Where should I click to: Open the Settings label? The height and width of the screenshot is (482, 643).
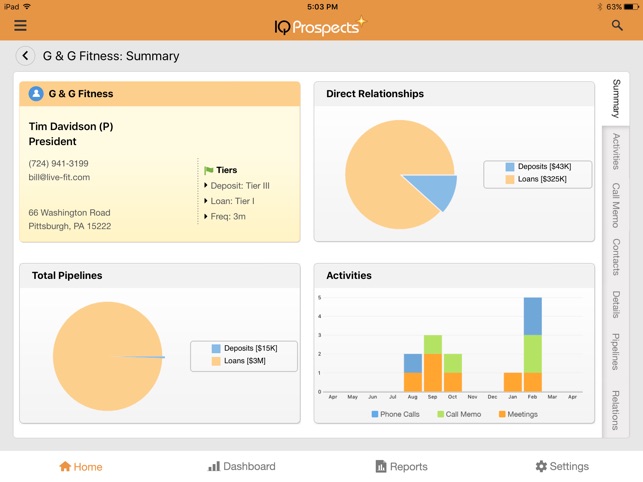coord(569,466)
